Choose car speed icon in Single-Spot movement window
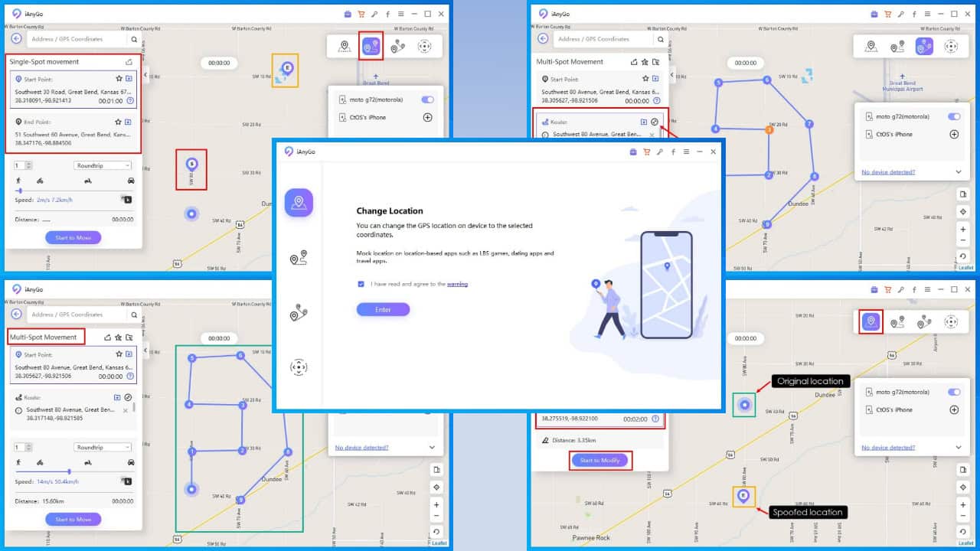Viewport: 980px width, 551px height. (x=131, y=181)
